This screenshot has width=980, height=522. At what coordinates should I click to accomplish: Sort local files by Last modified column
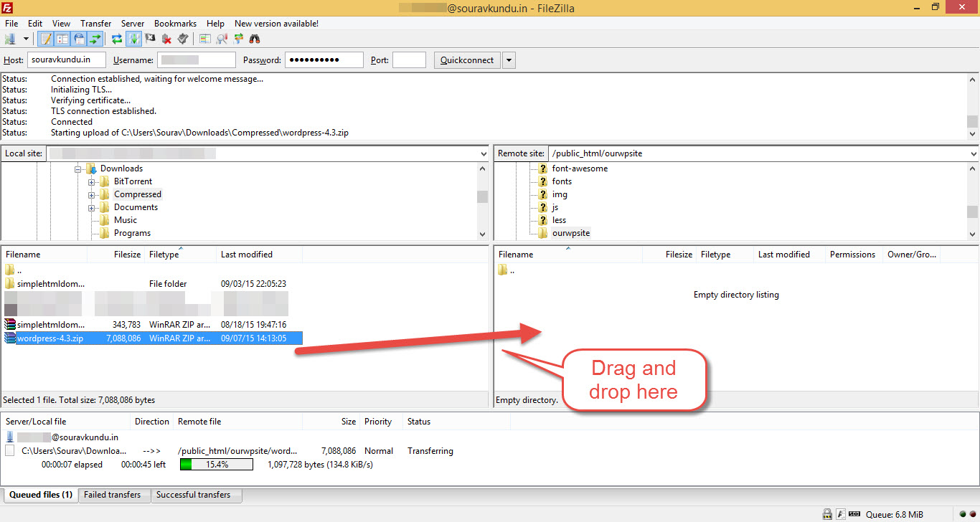[x=259, y=255]
